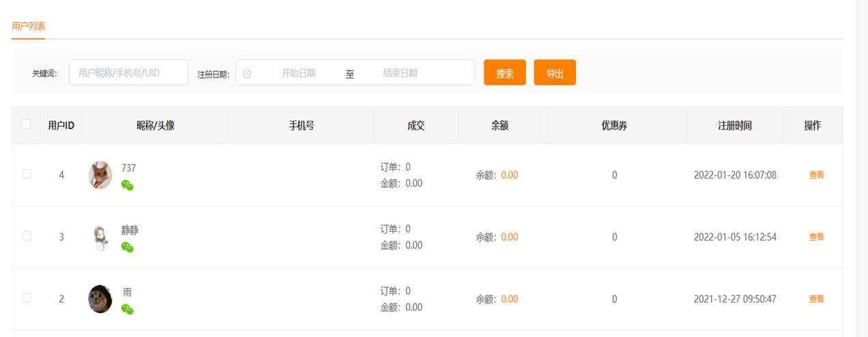Click the WeChat icon under 雨

127,310
